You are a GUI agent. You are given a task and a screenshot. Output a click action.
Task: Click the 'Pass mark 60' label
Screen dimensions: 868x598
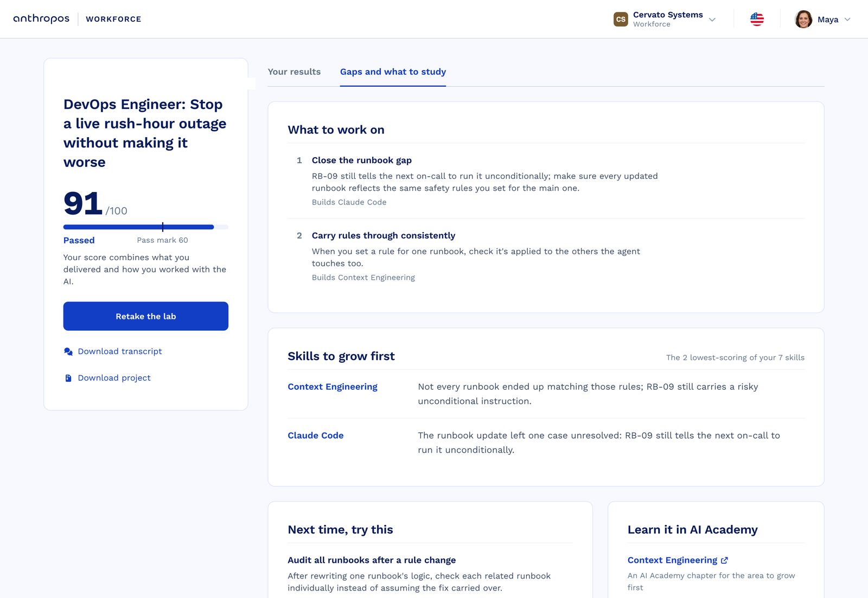[x=163, y=240]
